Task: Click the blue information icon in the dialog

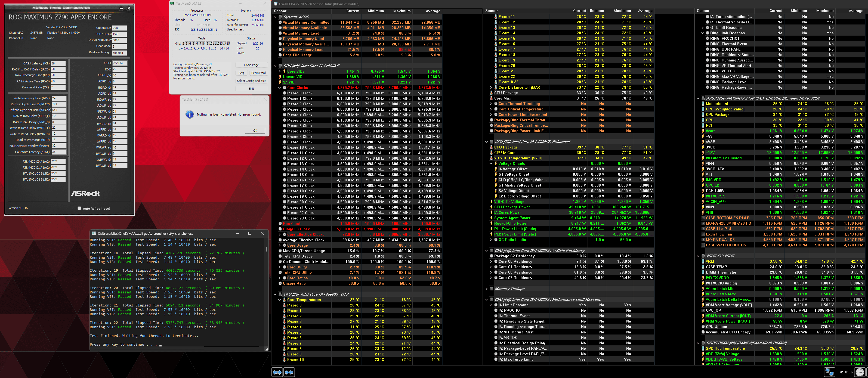Action: 190,114
